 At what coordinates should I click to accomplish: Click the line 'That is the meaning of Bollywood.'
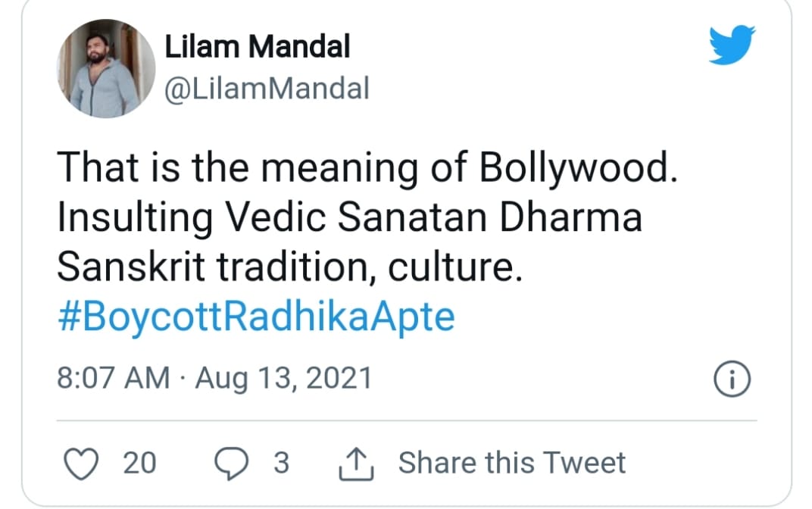click(366, 168)
